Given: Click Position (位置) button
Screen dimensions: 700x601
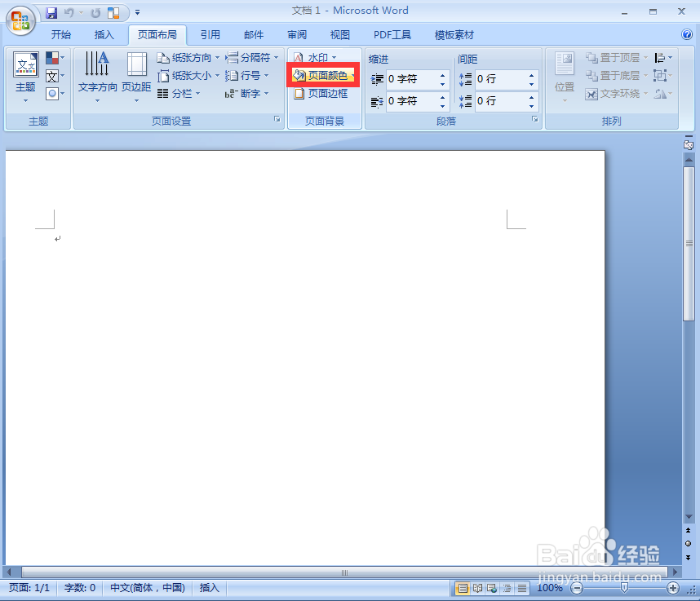Looking at the screenshot, I should point(565,77).
